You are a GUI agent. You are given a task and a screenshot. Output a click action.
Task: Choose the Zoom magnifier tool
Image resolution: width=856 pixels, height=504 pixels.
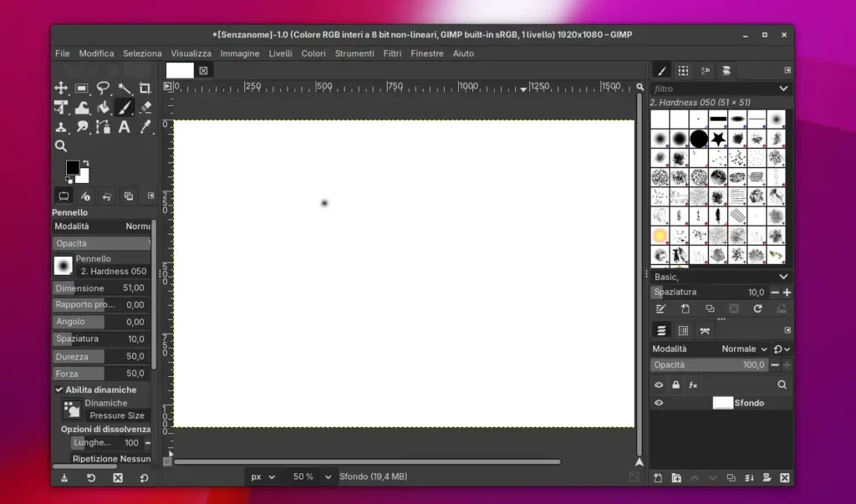pos(61,146)
